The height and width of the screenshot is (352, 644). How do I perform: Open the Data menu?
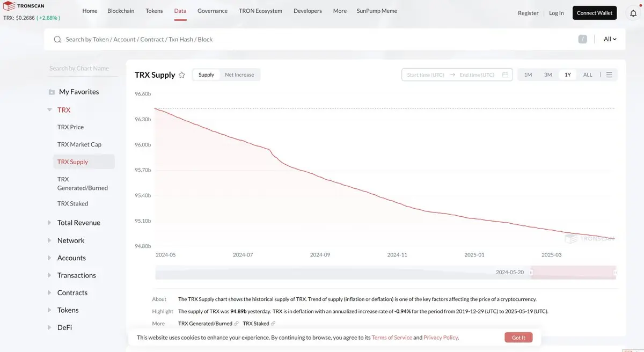click(180, 11)
